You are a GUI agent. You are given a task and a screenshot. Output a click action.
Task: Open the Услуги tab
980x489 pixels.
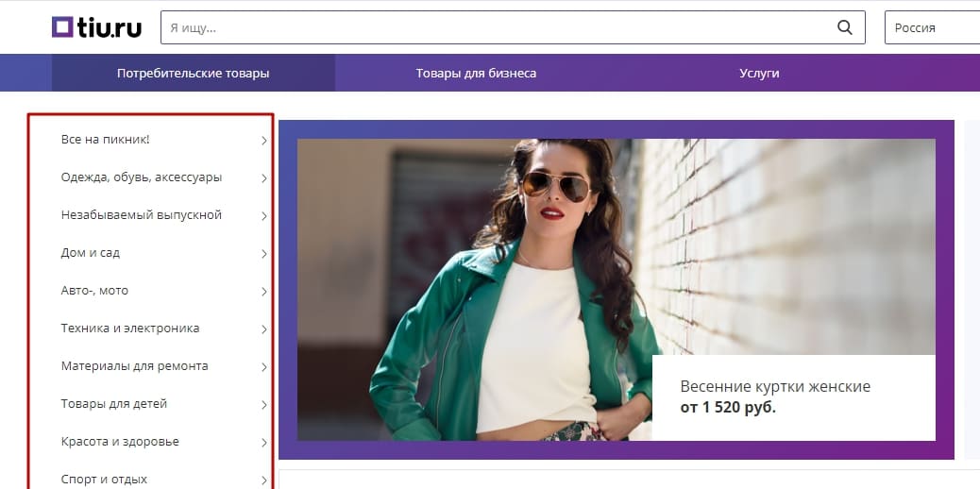point(759,73)
